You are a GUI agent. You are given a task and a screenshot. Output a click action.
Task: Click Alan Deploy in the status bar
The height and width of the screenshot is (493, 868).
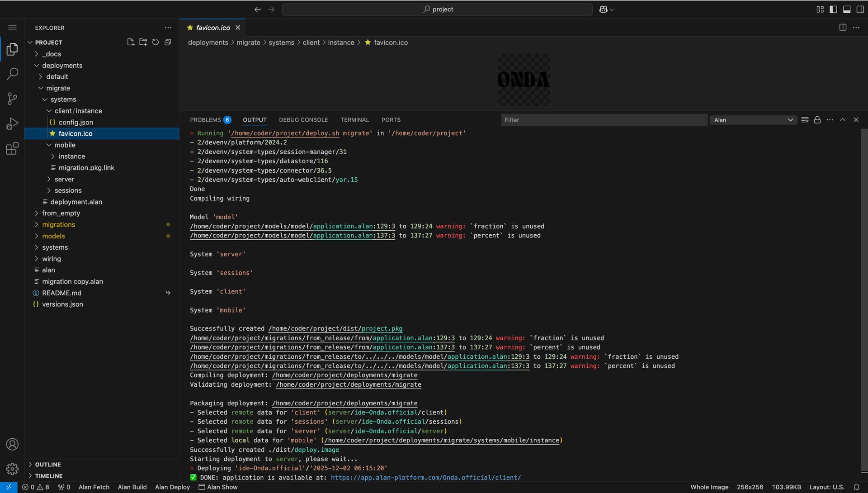coord(172,487)
